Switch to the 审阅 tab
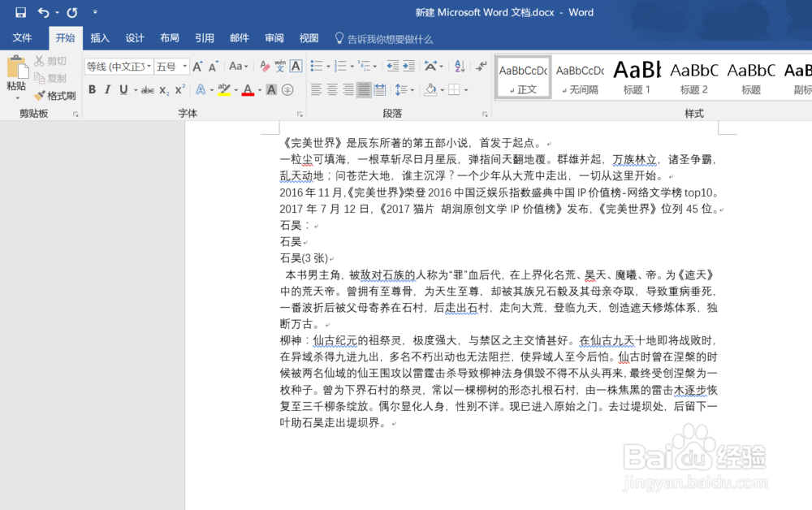The width and height of the screenshot is (812, 510). pyautogui.click(x=274, y=38)
